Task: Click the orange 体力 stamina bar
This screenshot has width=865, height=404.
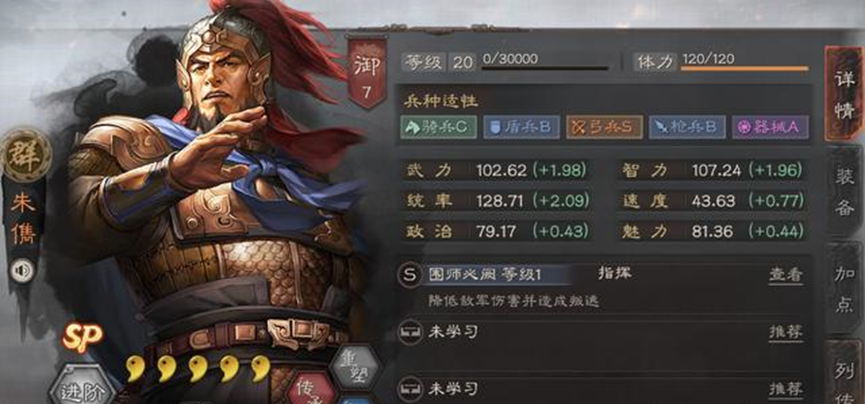Action: 745,68
